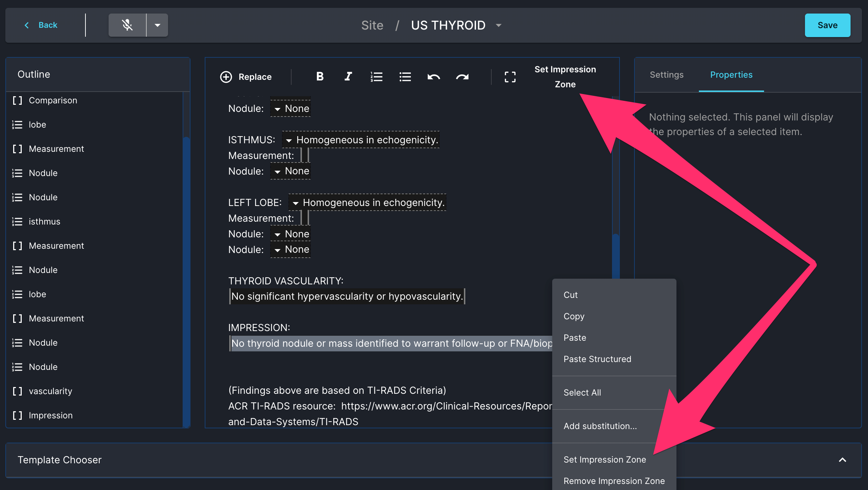Image resolution: width=868 pixels, height=490 pixels.
Task: Toggle the muted microphone button
Action: tap(127, 25)
